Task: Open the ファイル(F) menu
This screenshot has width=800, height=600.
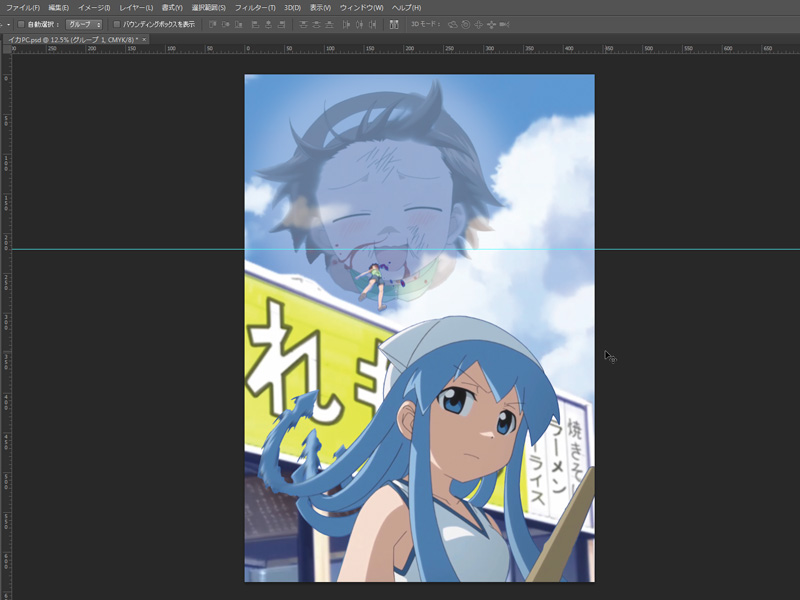Action: [x=22, y=8]
